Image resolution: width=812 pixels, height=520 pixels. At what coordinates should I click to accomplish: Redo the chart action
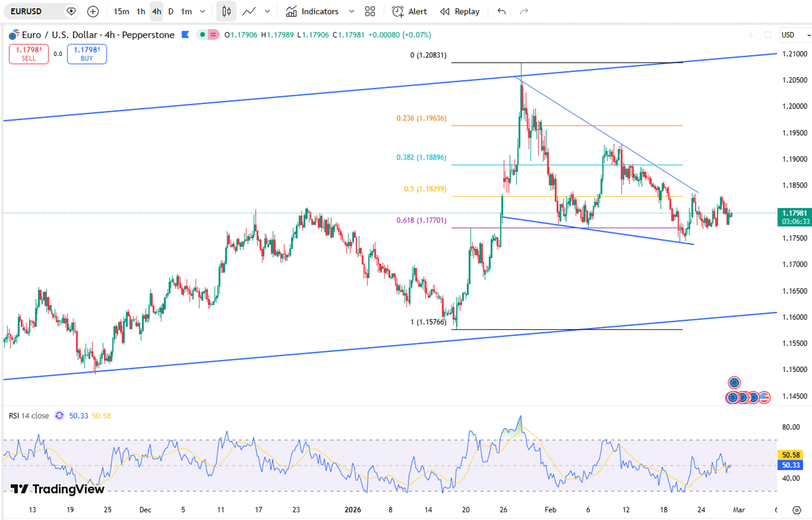(524, 11)
